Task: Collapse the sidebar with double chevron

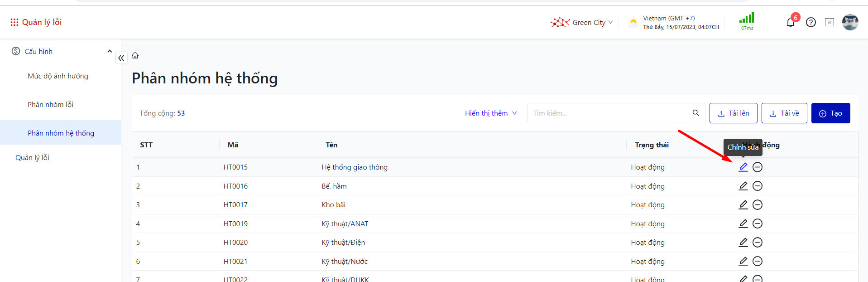Action: click(121, 58)
